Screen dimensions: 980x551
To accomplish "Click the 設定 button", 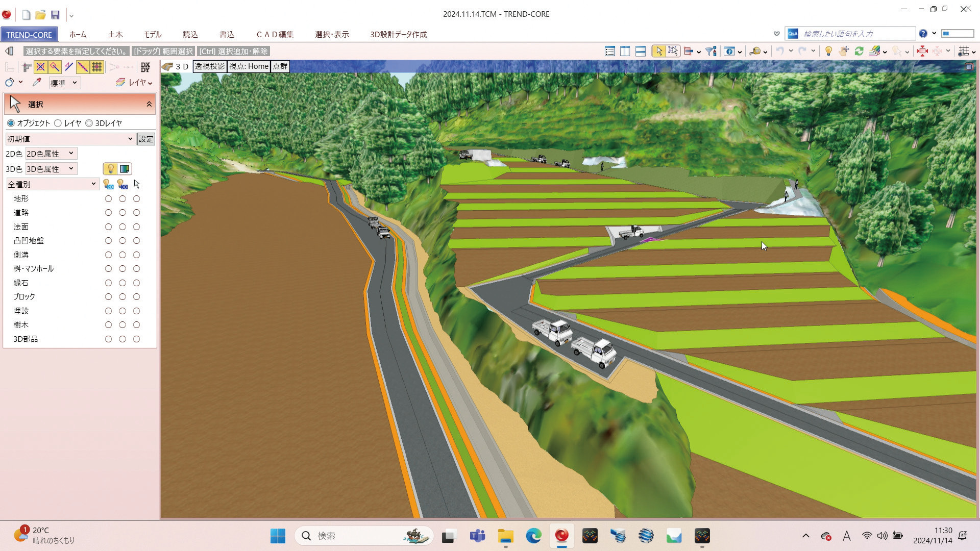I will pyautogui.click(x=146, y=139).
